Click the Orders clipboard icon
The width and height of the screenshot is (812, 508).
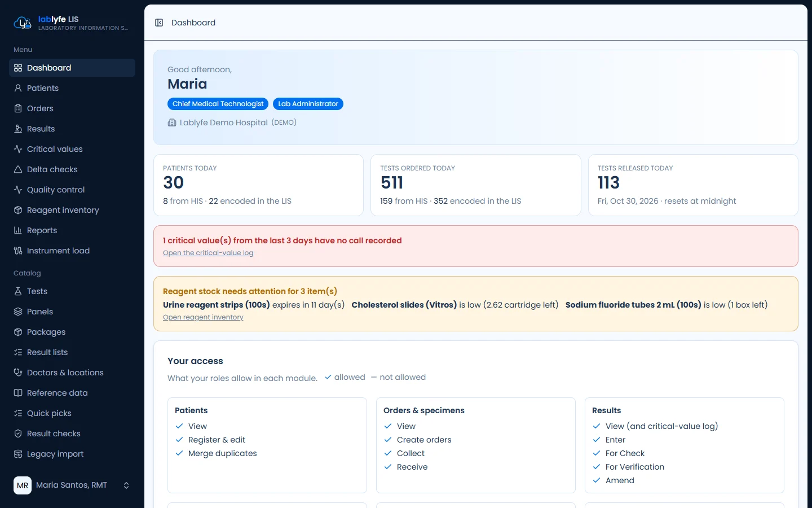click(18, 108)
